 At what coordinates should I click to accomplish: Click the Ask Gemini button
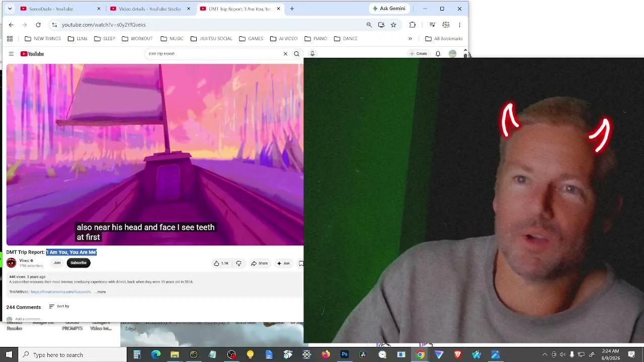pos(389,9)
